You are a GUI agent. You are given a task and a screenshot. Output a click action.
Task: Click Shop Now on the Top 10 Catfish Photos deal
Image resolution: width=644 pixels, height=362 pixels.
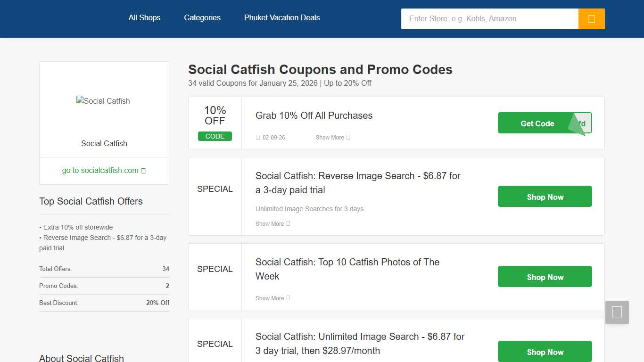click(x=545, y=277)
